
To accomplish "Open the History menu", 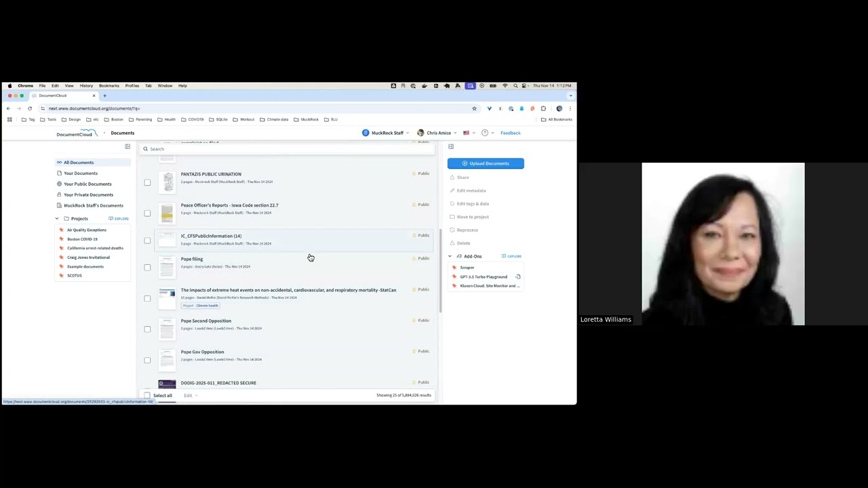I will 86,86.
